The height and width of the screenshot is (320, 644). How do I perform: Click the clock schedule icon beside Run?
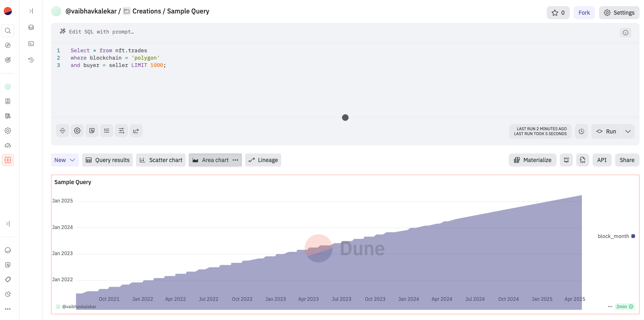pyautogui.click(x=581, y=131)
